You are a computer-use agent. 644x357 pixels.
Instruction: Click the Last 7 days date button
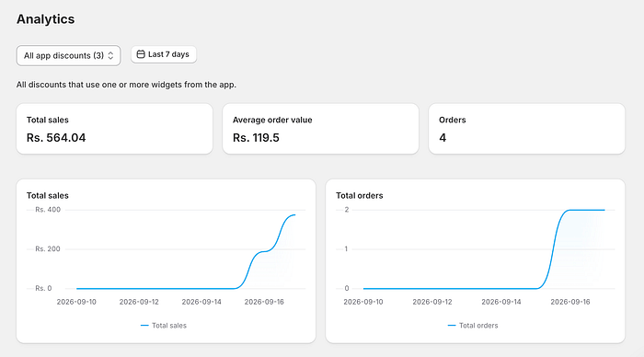[x=164, y=54]
